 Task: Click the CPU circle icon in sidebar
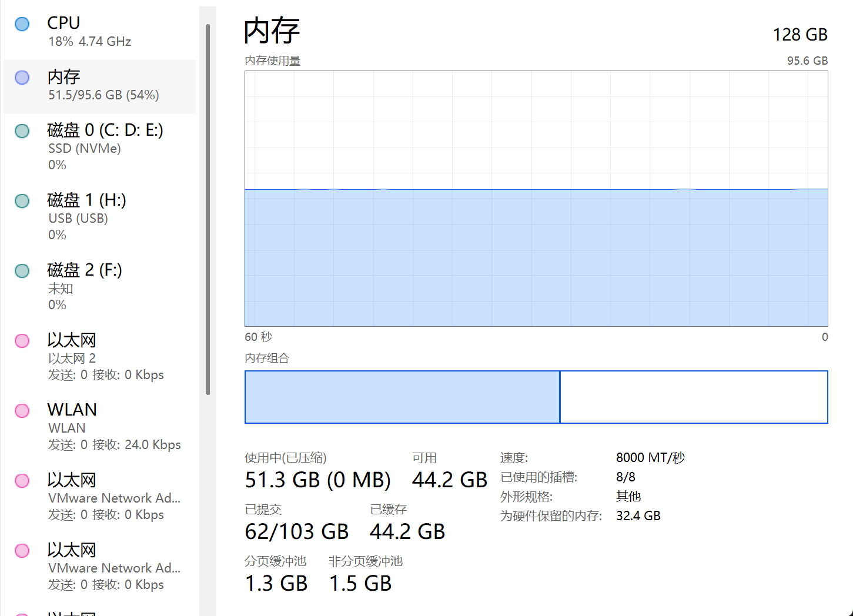point(22,24)
